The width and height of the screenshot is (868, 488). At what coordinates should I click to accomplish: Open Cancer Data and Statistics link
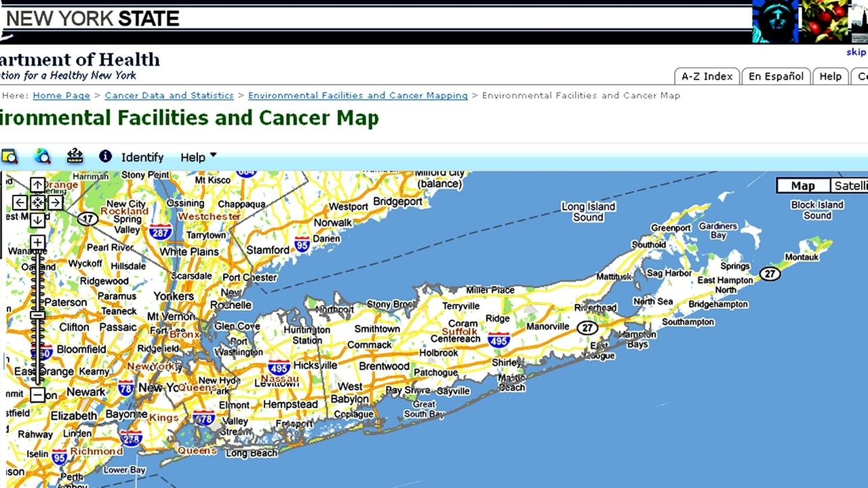click(x=169, y=96)
